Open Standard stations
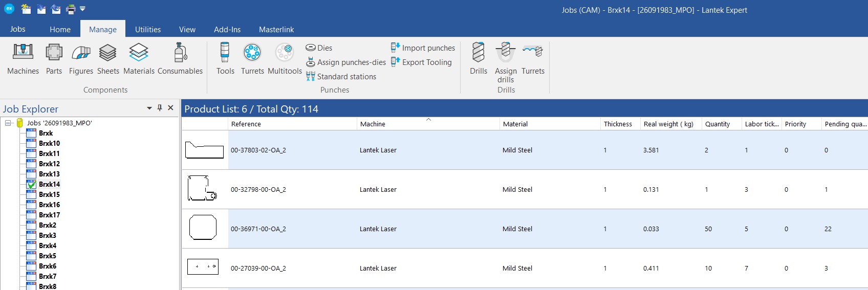 [x=341, y=76]
